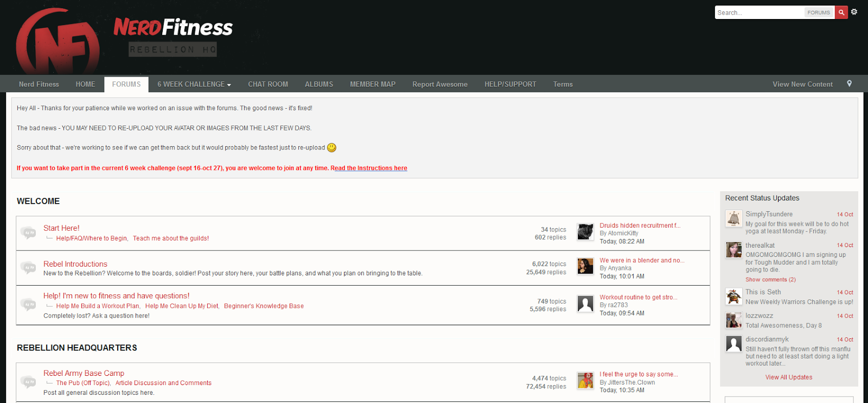Open The Pub (Off Topic) subforum
The height and width of the screenshot is (403, 868).
(83, 383)
